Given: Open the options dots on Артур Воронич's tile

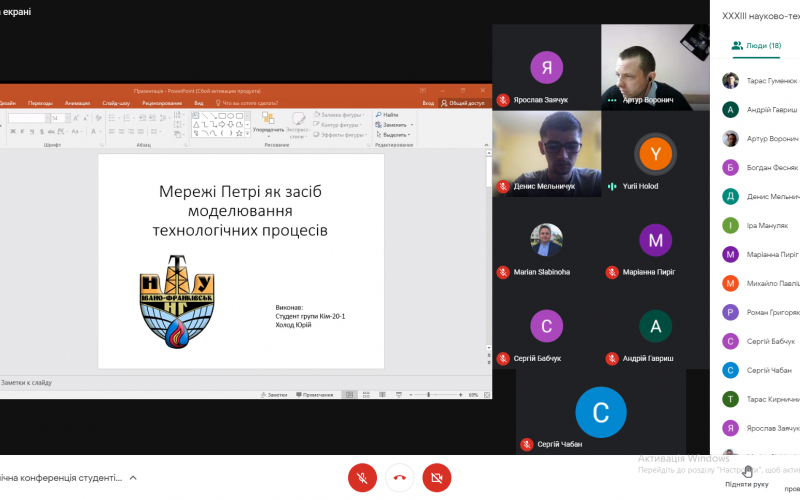Looking at the screenshot, I should (612, 100).
